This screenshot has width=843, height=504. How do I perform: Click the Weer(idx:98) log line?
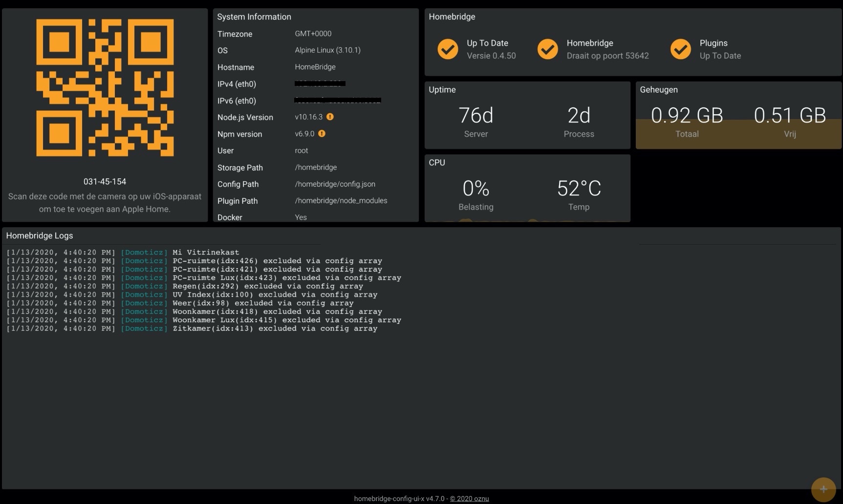(180, 303)
